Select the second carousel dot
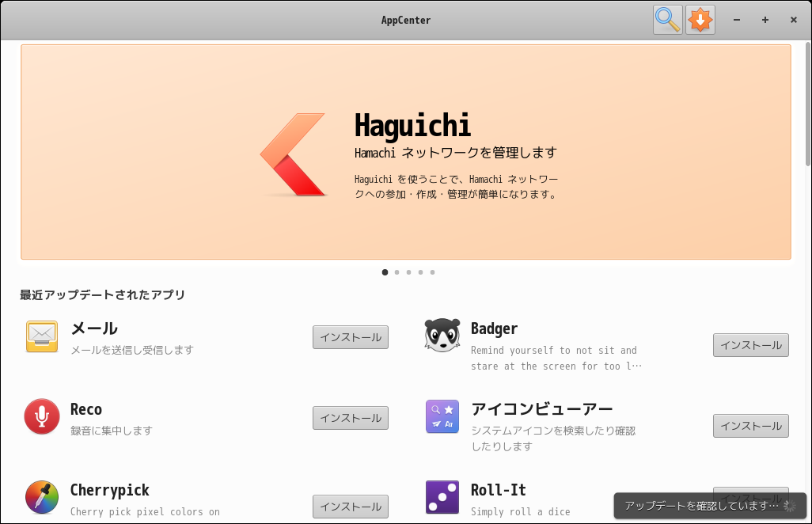 [397, 271]
